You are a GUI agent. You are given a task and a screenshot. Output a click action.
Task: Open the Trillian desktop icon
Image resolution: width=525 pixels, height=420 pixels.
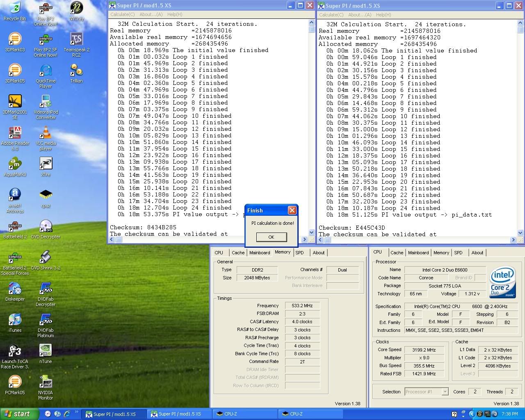[x=76, y=73]
